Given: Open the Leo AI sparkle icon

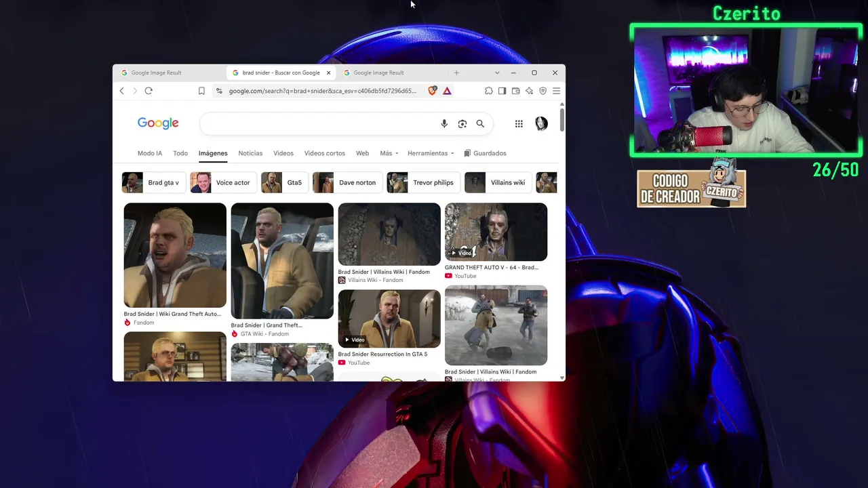Looking at the screenshot, I should pos(529,91).
